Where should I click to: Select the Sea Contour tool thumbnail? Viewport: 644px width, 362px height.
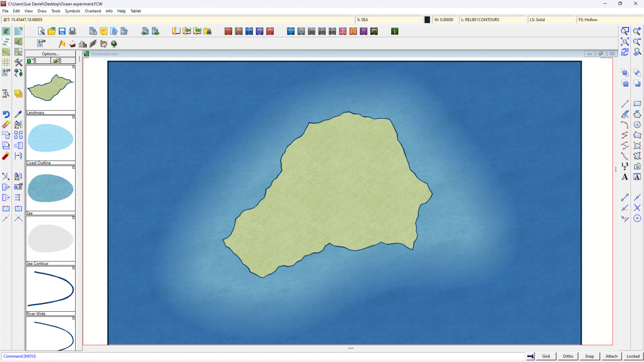point(51,239)
